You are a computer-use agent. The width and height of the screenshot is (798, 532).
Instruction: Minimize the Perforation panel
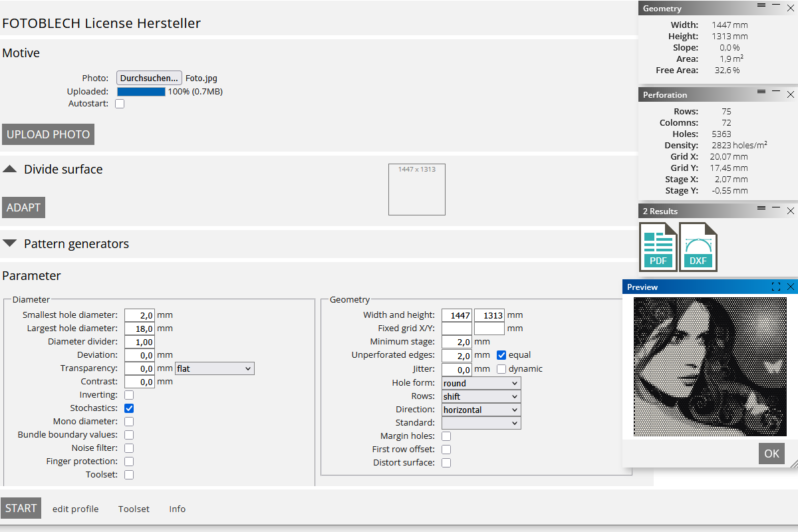point(776,92)
